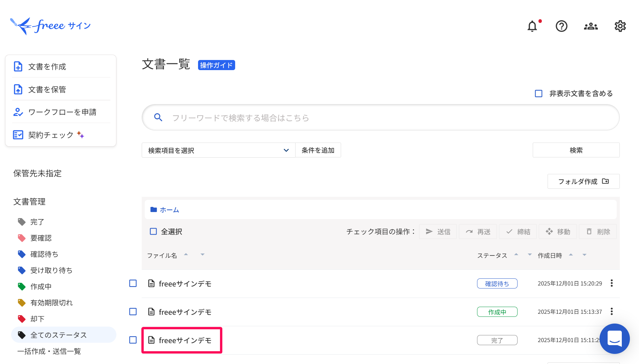
Task: Open the help question mark icon
Action: [x=561, y=26]
